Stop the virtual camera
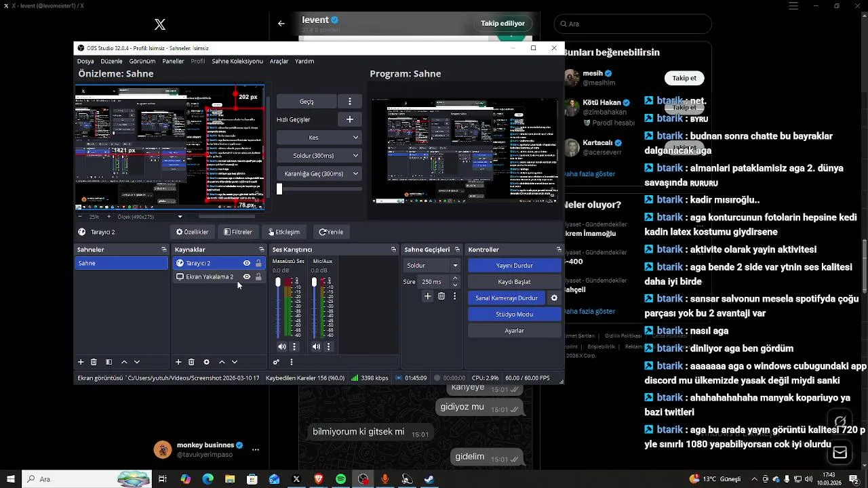This screenshot has height=488, width=868. 507,298
